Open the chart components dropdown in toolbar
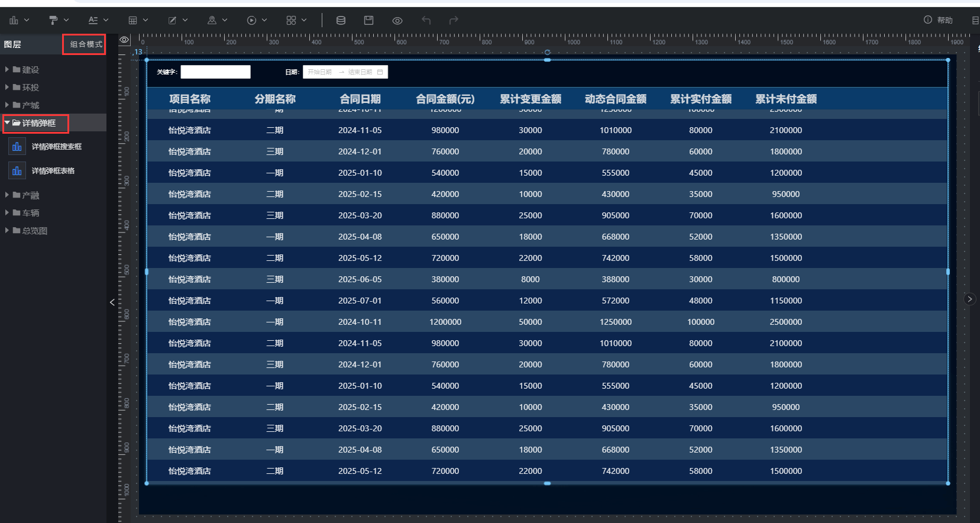980x523 pixels. [x=18, y=20]
